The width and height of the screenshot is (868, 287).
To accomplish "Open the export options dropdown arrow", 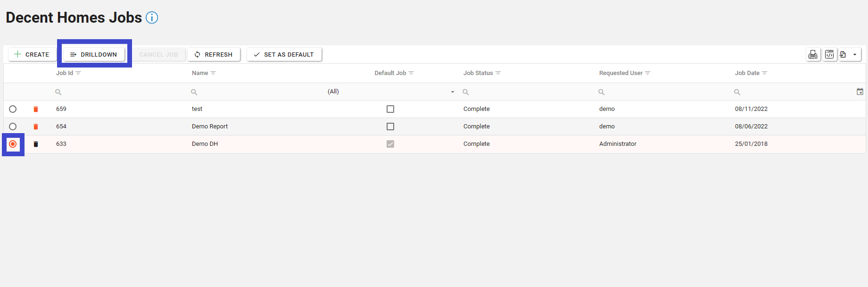I will pos(855,54).
